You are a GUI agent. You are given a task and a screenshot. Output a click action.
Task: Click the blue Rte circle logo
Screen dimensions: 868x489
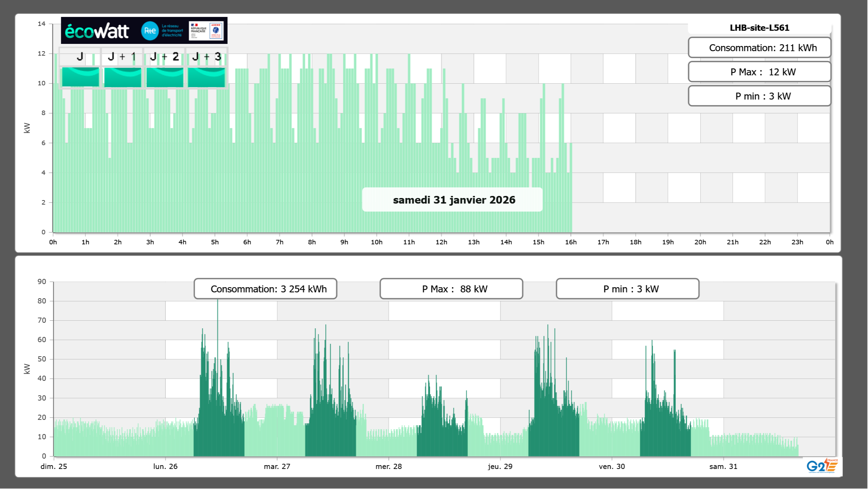pos(150,31)
